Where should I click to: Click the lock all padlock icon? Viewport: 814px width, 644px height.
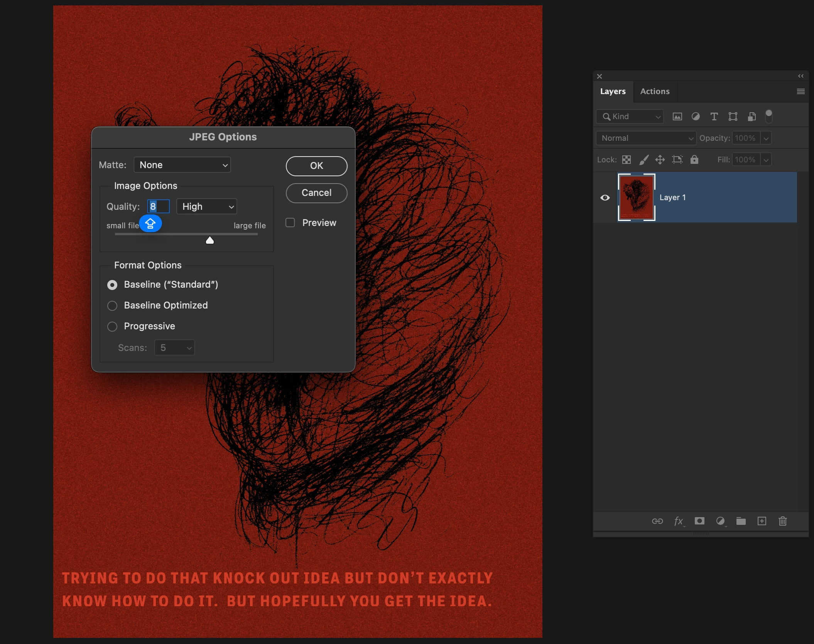tap(694, 160)
